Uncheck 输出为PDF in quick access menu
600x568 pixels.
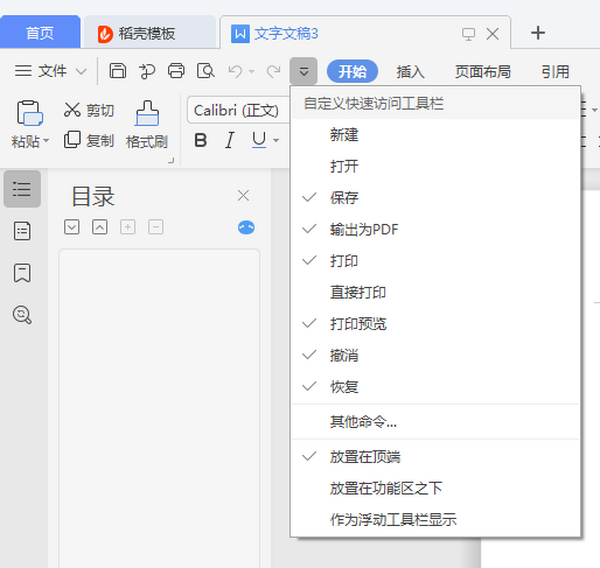coord(435,229)
